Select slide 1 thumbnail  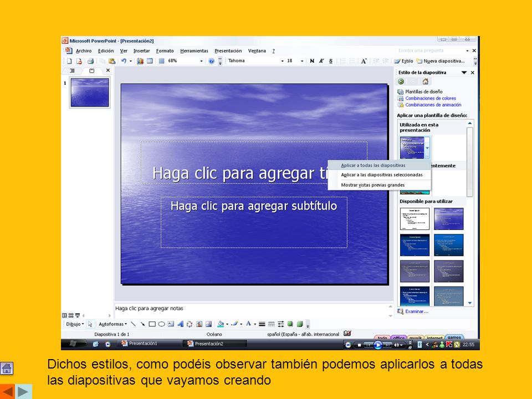click(90, 93)
